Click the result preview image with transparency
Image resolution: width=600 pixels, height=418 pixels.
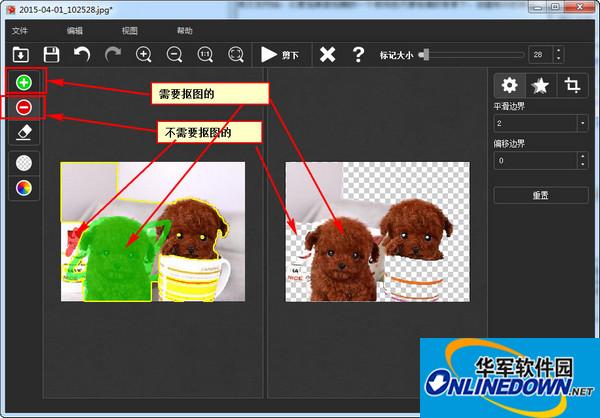(x=378, y=232)
